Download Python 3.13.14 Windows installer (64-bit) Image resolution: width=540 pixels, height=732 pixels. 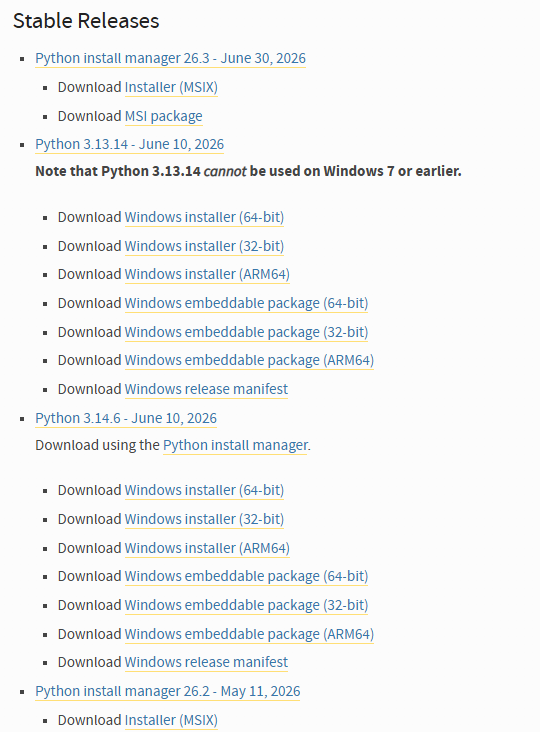pos(204,218)
